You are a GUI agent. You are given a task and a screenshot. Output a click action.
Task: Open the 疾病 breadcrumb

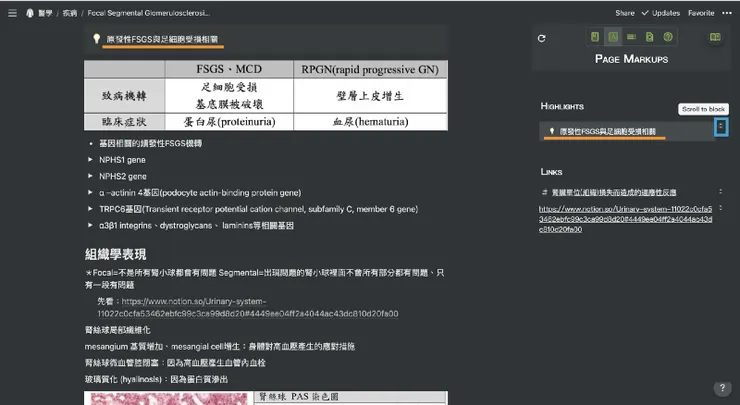point(70,13)
